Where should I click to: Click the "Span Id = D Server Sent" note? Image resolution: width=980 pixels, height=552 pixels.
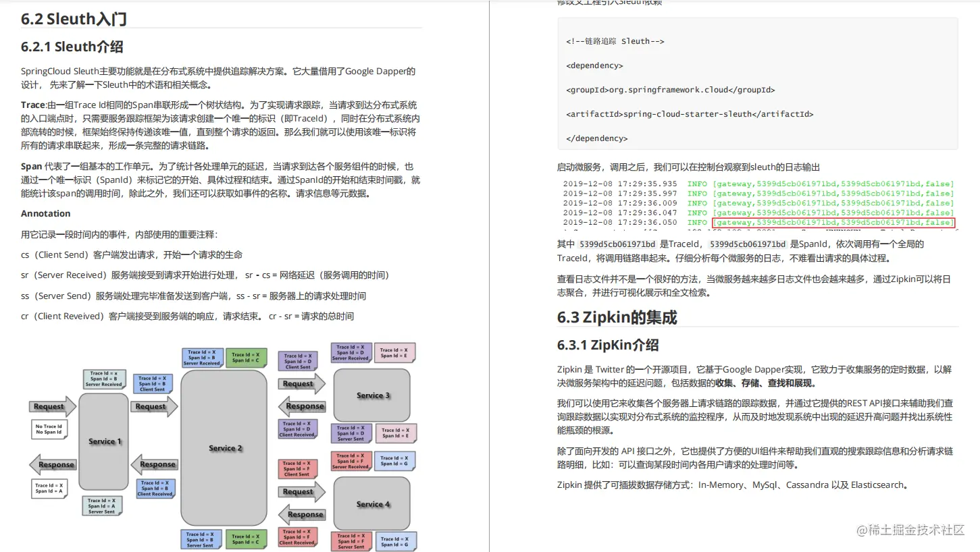pos(351,433)
